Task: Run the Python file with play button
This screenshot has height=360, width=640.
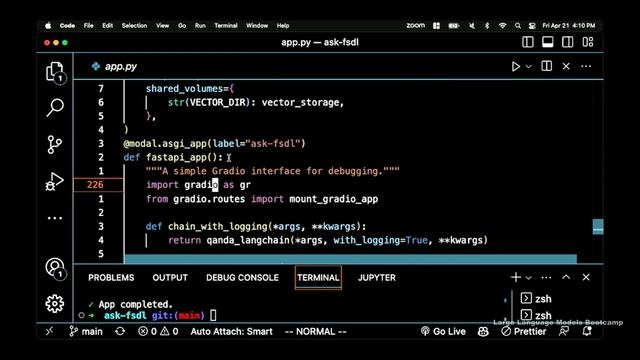Action: click(x=516, y=66)
